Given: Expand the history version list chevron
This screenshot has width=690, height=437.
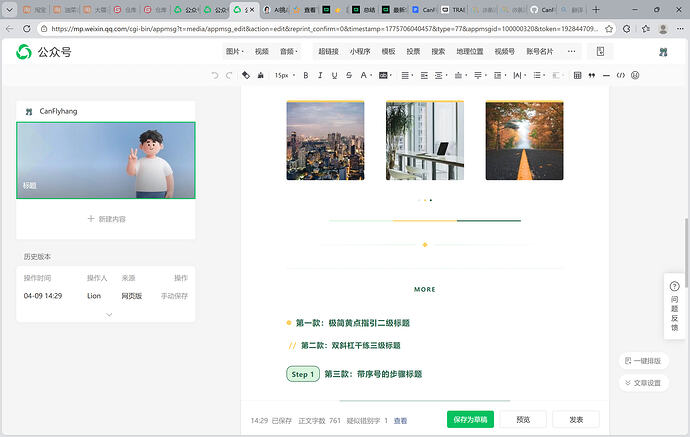Looking at the screenshot, I should (x=109, y=315).
